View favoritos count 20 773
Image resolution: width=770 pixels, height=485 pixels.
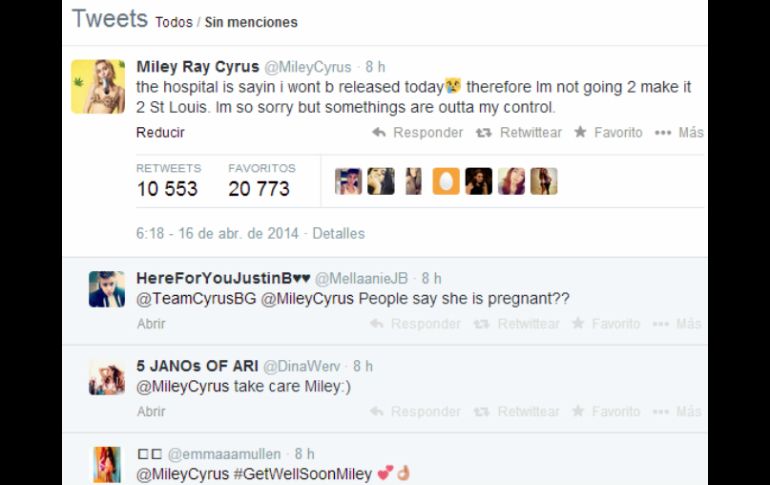(x=259, y=189)
